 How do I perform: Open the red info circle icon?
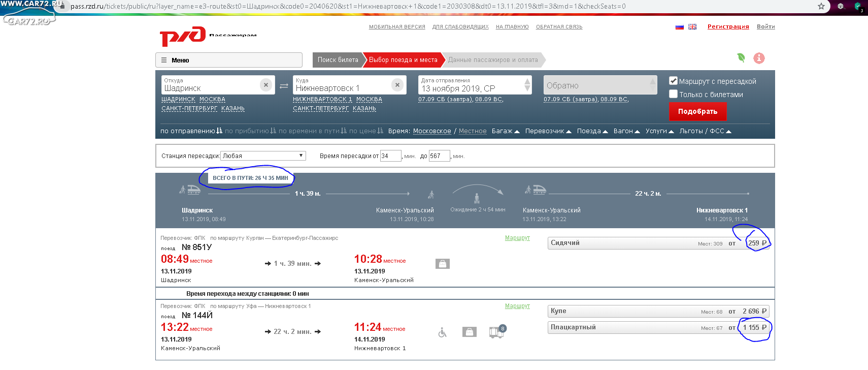pos(759,58)
